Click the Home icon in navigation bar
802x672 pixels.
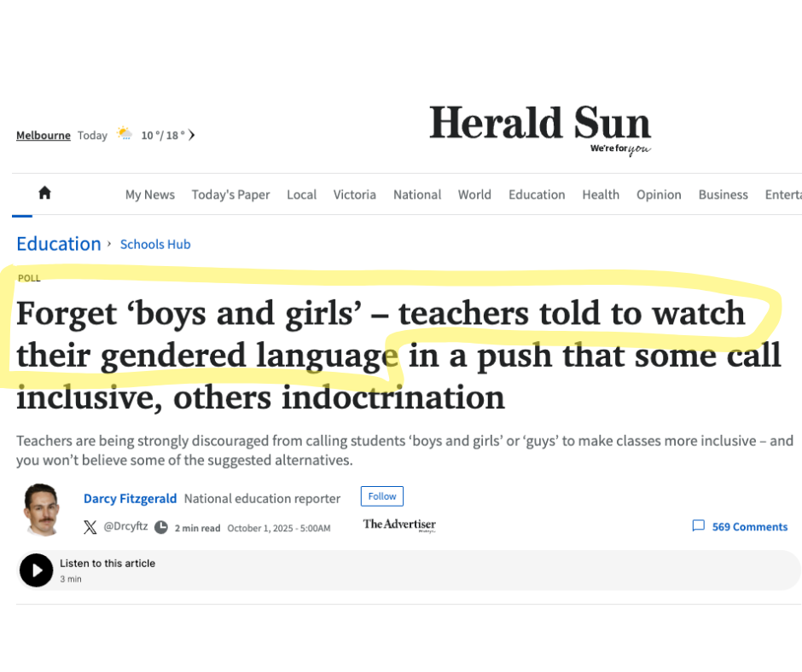point(44,193)
